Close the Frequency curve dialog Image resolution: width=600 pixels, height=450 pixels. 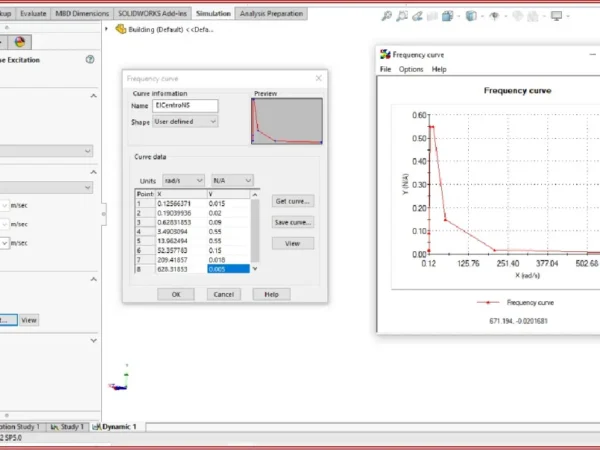point(318,78)
